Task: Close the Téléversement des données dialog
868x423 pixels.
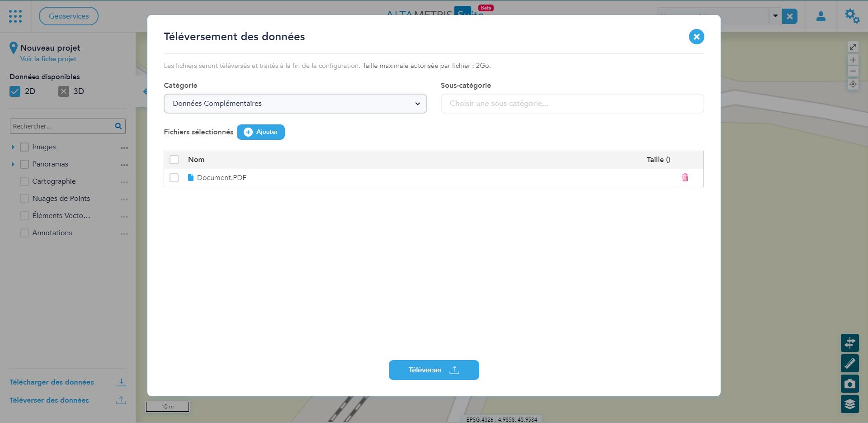Action: click(x=696, y=37)
